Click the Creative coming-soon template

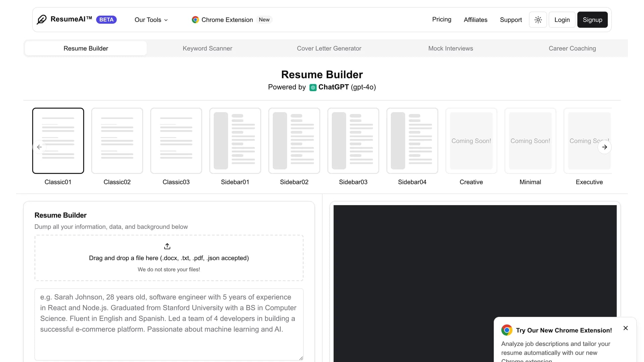(471, 141)
